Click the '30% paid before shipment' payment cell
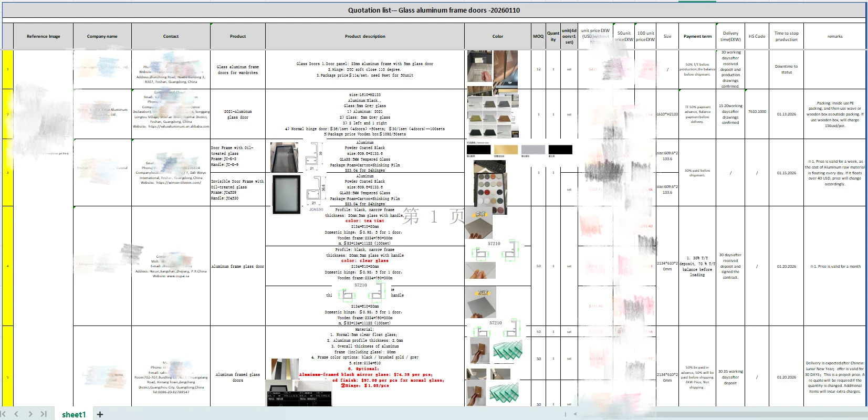This screenshot has height=420, width=868. (x=697, y=173)
